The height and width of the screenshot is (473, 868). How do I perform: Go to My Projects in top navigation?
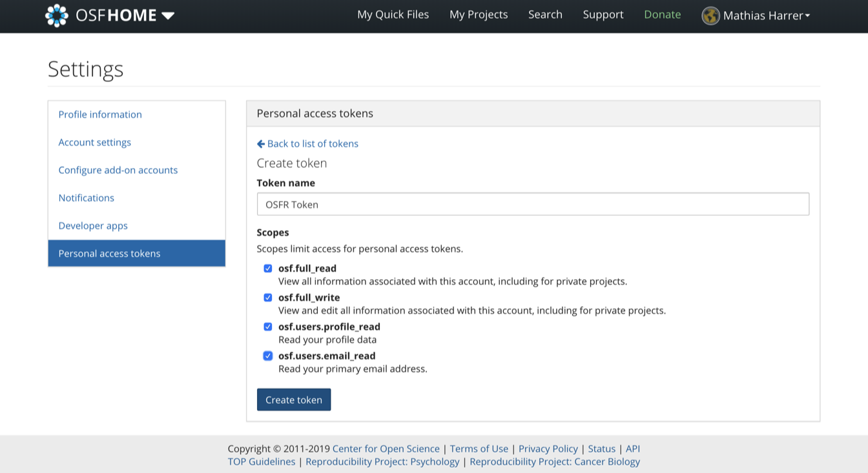pyautogui.click(x=479, y=14)
